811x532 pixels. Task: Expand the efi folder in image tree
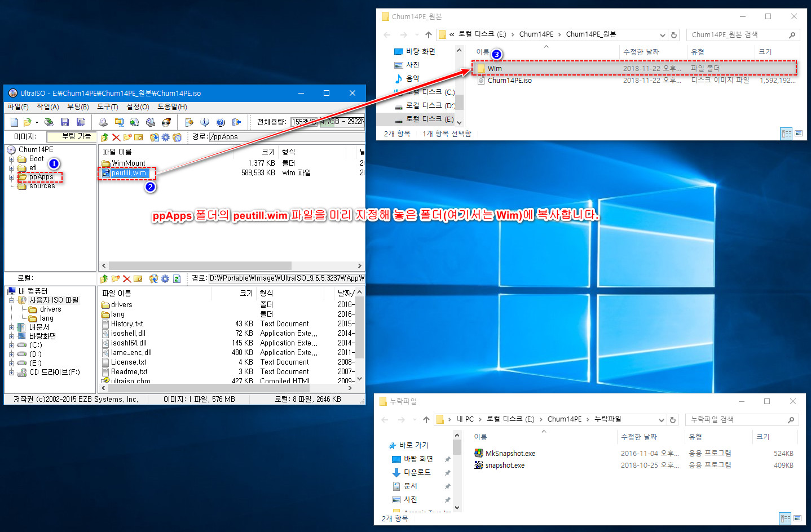pyautogui.click(x=11, y=168)
